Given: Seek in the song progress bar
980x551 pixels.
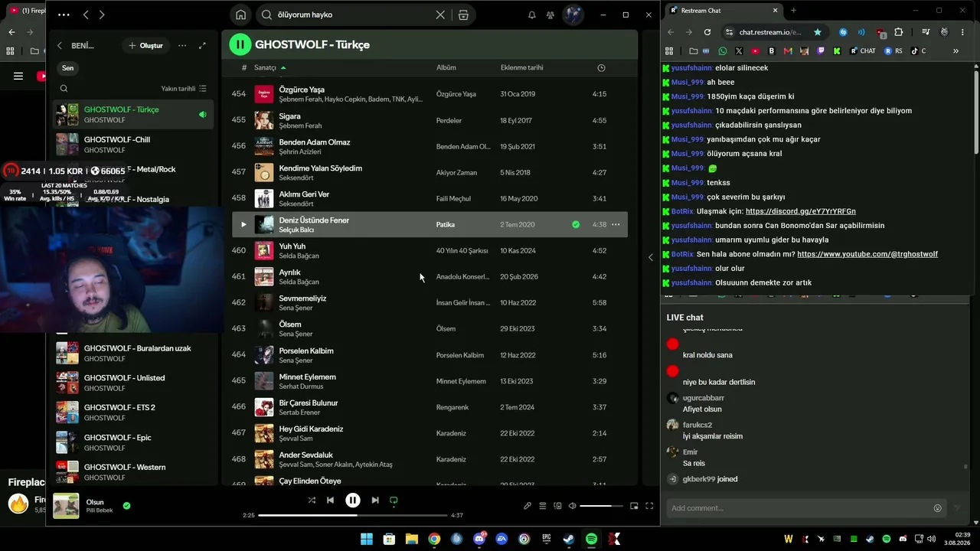Looking at the screenshot, I should point(353,515).
